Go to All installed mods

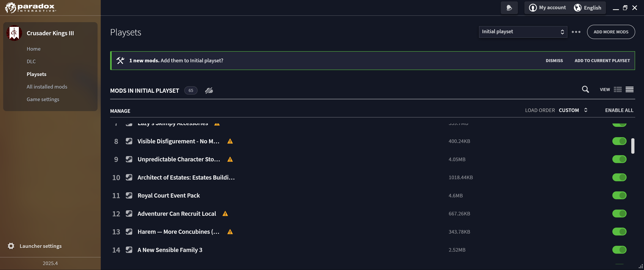click(47, 87)
